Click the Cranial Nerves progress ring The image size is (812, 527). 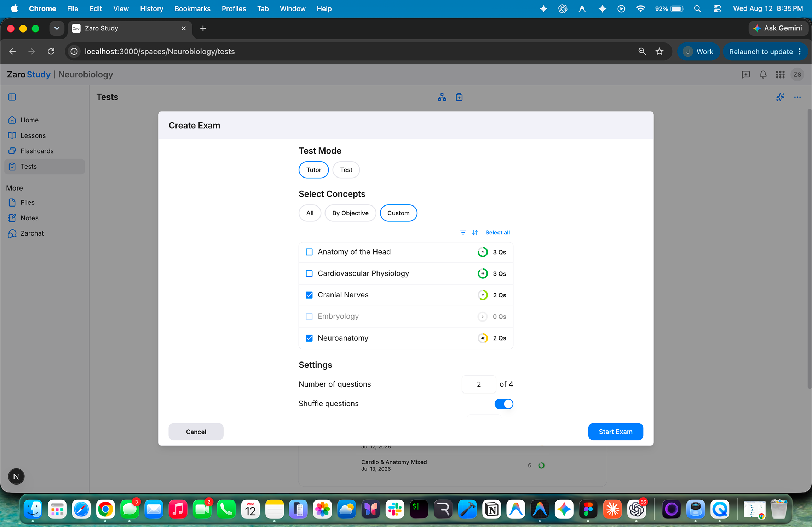[x=483, y=295]
